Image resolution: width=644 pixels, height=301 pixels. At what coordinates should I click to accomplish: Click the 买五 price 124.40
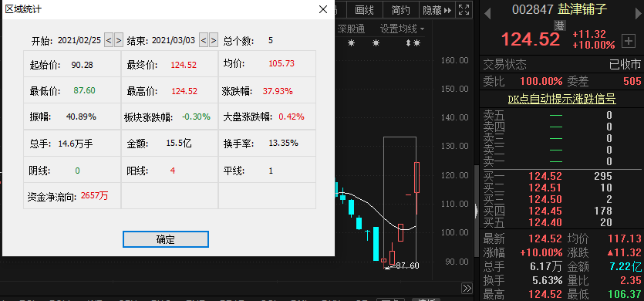tap(545, 222)
